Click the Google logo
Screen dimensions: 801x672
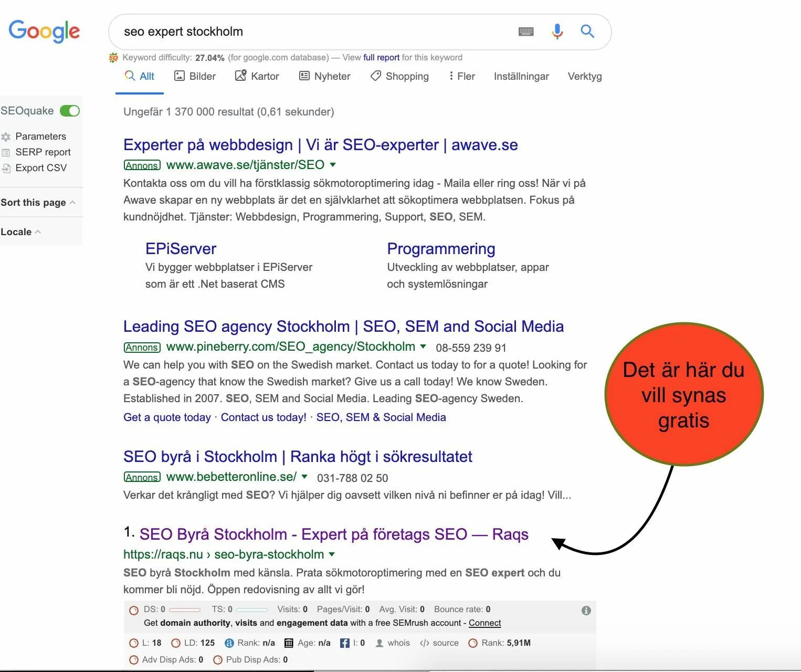(x=44, y=31)
